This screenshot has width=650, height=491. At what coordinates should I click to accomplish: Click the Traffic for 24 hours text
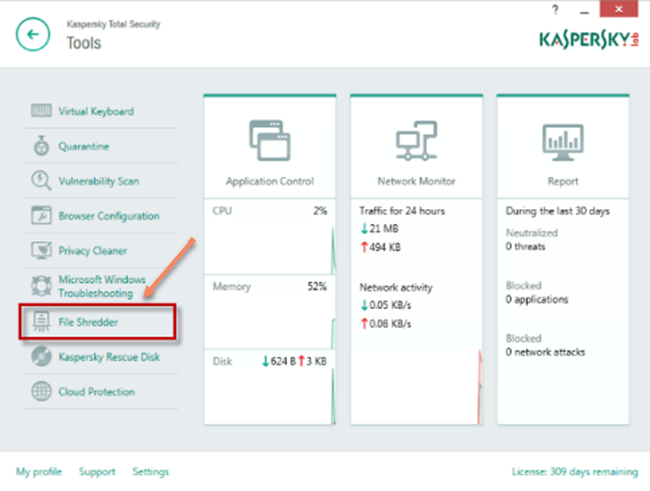(402, 211)
